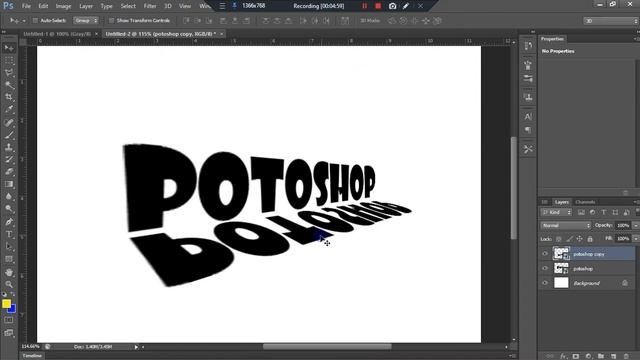Toggle lock transparent pixels

click(558, 239)
